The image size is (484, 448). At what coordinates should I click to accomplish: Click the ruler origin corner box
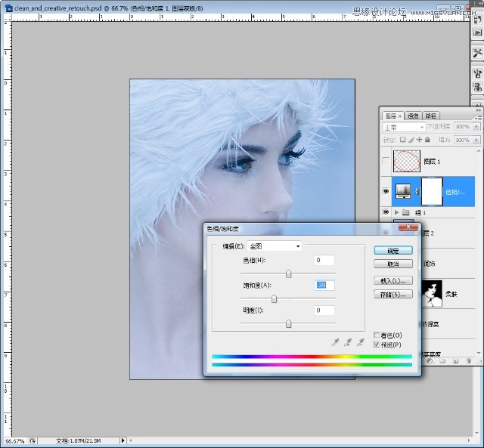[8, 18]
